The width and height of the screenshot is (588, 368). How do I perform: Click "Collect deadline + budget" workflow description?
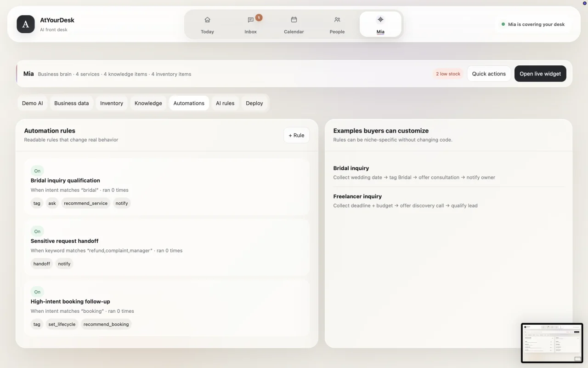406,206
